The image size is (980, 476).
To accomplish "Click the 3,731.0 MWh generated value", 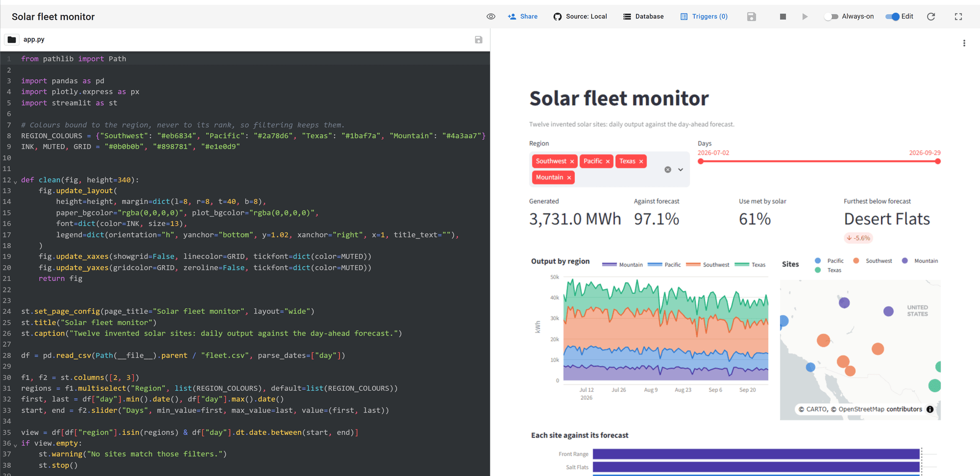I will click(x=575, y=219).
